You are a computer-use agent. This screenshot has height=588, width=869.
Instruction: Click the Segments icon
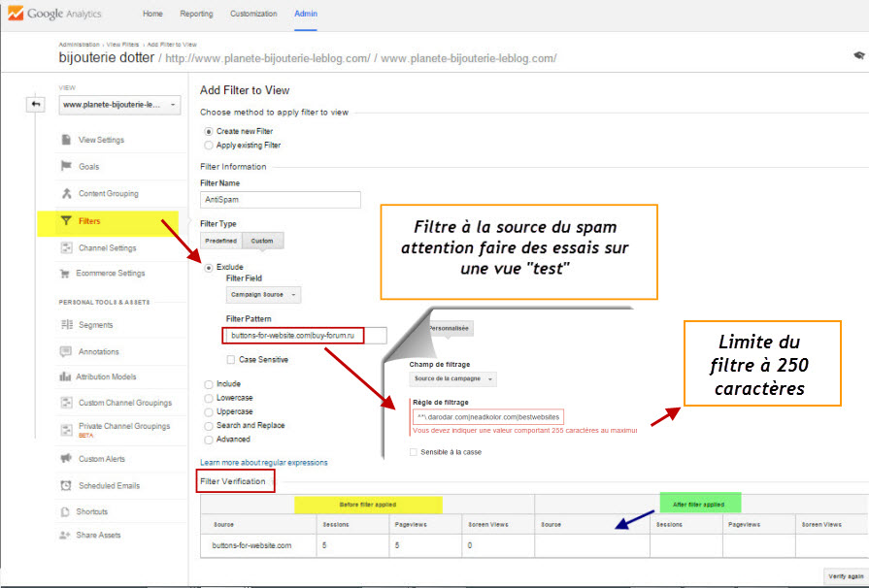(x=66, y=324)
